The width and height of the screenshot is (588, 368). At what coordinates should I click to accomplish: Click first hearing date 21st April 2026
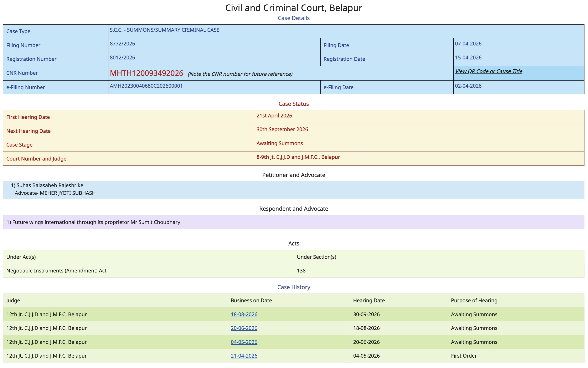[x=274, y=116]
